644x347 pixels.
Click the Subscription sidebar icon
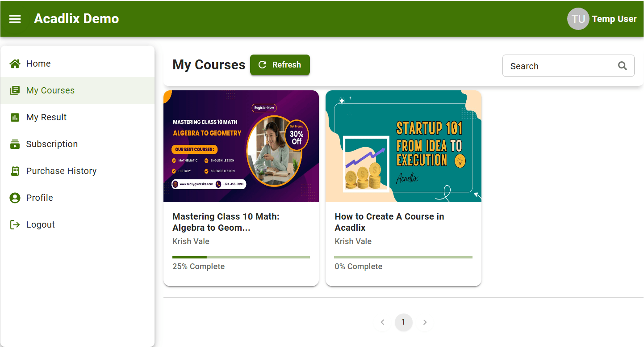[15, 144]
